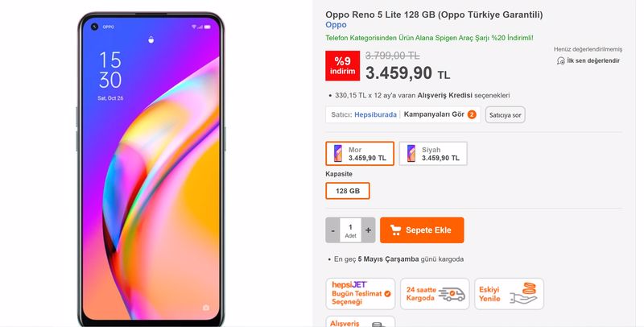Viewport: 644px width, 327px height.
Task: Select the Siyah color variant
Action: (433, 154)
